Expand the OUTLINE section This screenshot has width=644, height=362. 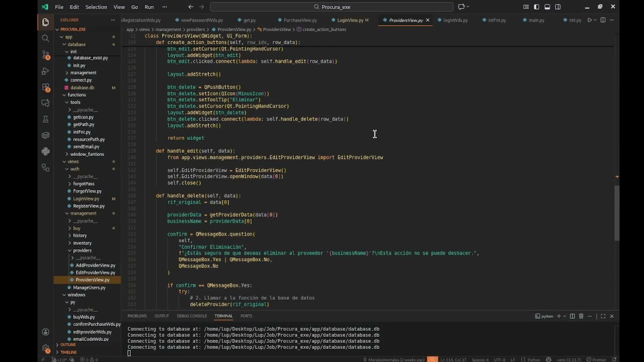68,345
